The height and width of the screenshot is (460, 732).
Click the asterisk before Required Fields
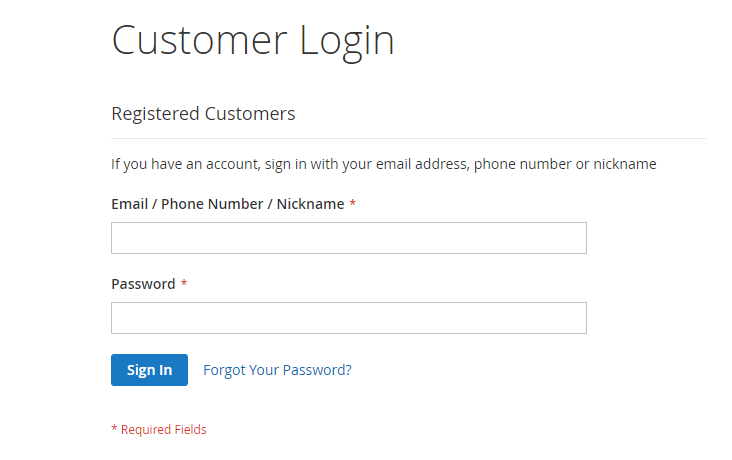[x=114, y=430]
